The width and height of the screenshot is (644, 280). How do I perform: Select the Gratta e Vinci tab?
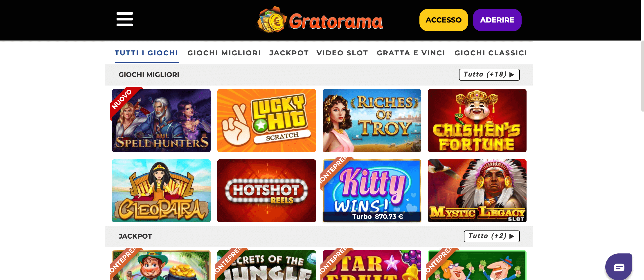click(411, 53)
